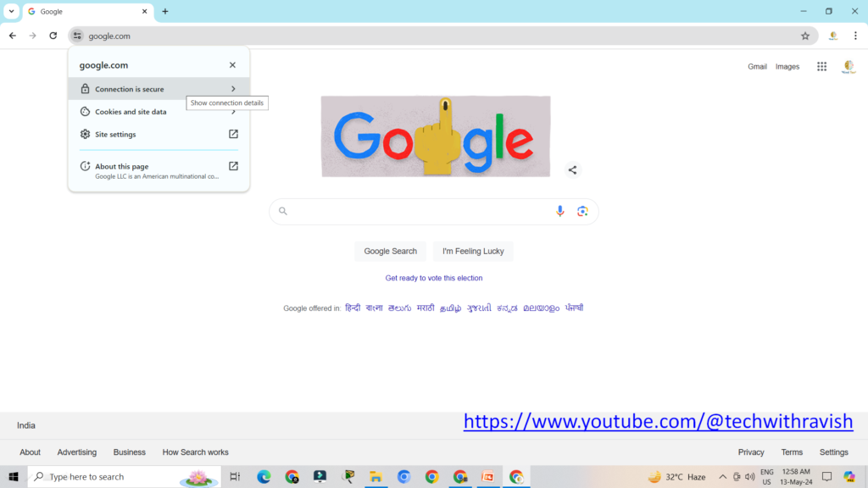Open Google Lens image search
868x488 pixels.
(582, 211)
